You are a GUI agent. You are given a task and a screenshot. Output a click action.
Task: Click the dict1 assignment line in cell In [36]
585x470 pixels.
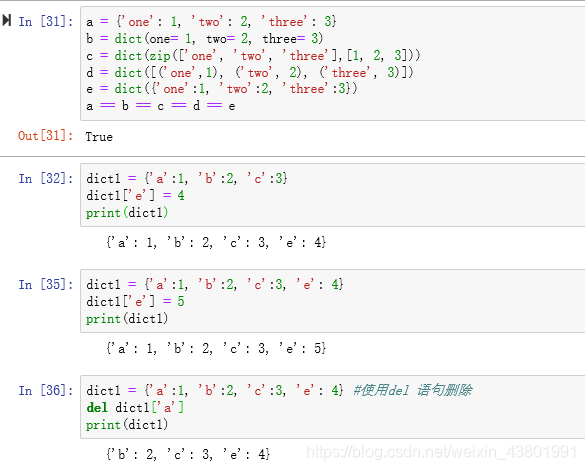click(215, 390)
